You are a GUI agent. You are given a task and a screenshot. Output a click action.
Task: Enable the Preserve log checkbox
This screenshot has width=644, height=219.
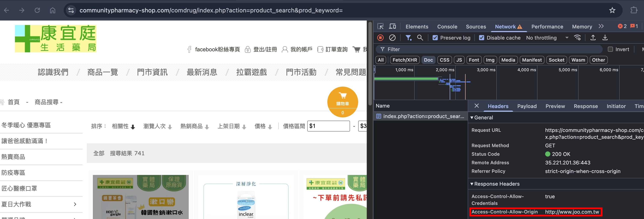(x=435, y=38)
